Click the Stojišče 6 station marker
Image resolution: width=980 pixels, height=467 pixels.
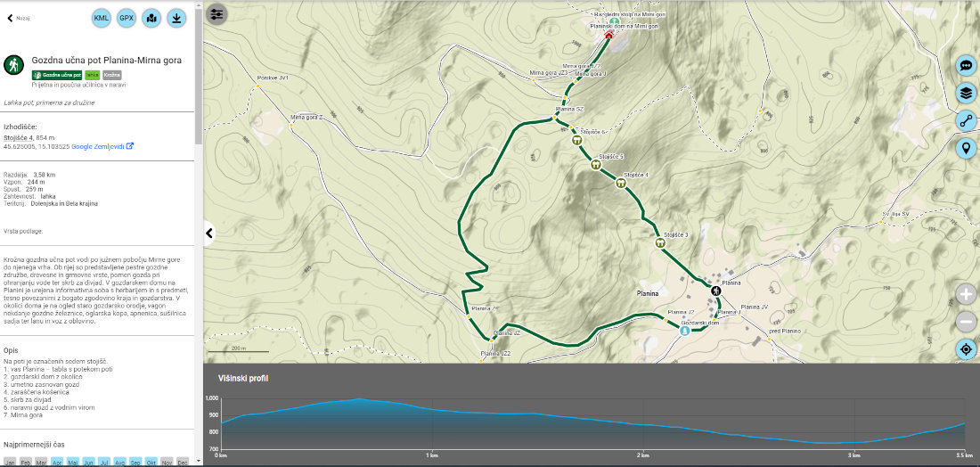(x=576, y=141)
